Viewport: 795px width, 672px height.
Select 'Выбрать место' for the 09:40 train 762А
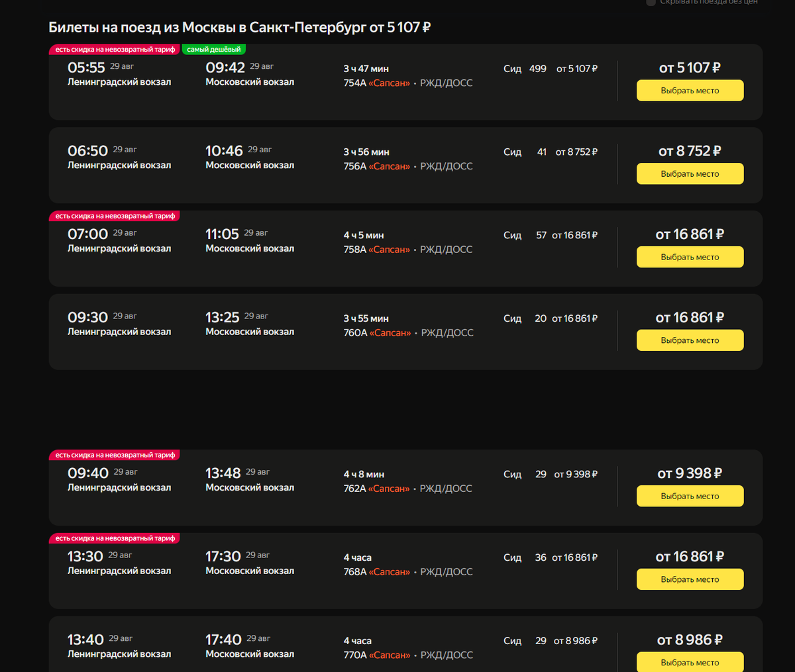pyautogui.click(x=690, y=497)
